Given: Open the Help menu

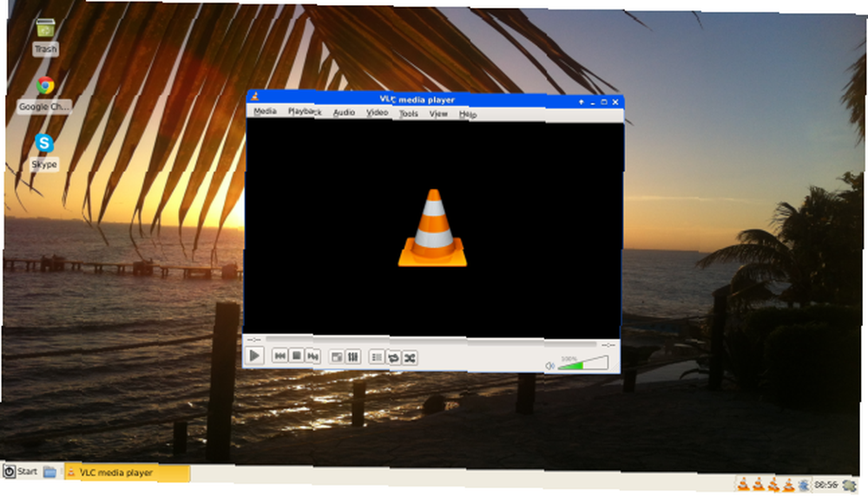Looking at the screenshot, I should click(468, 114).
